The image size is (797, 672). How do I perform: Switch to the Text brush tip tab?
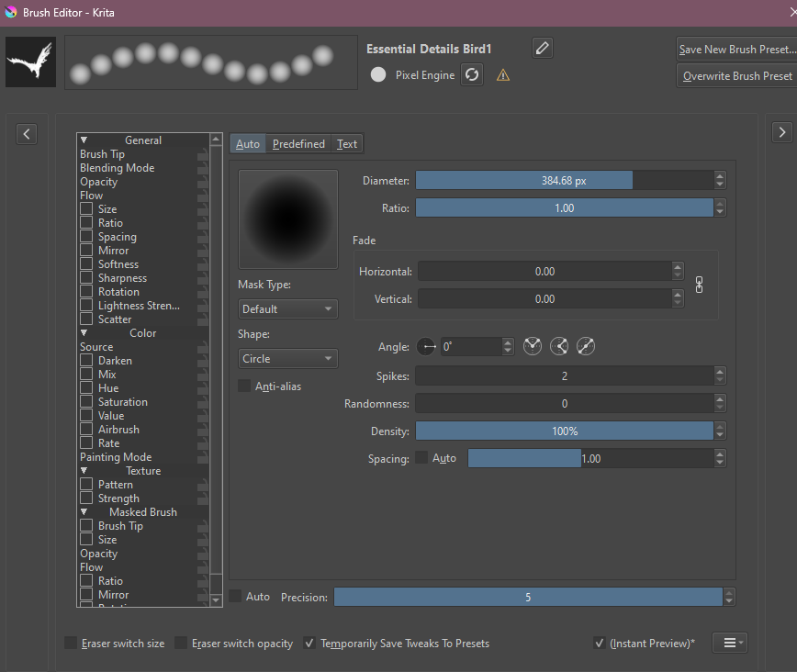[x=347, y=144]
